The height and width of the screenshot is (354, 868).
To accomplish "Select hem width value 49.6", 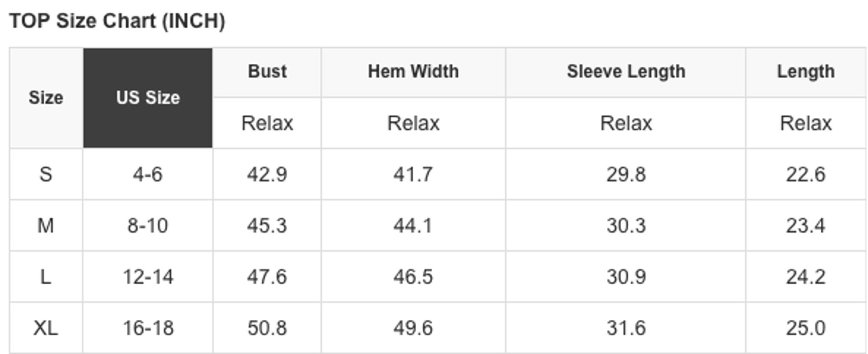I will pos(414,328).
